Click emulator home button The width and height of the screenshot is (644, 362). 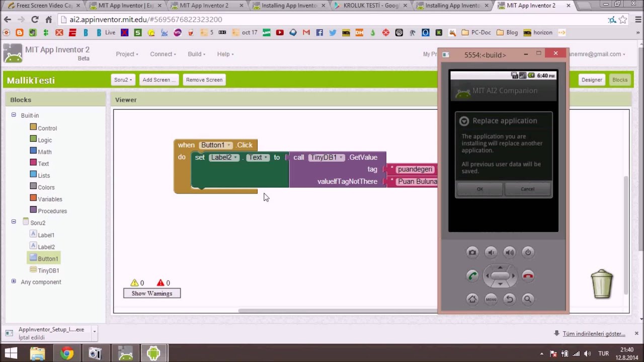[x=472, y=299]
